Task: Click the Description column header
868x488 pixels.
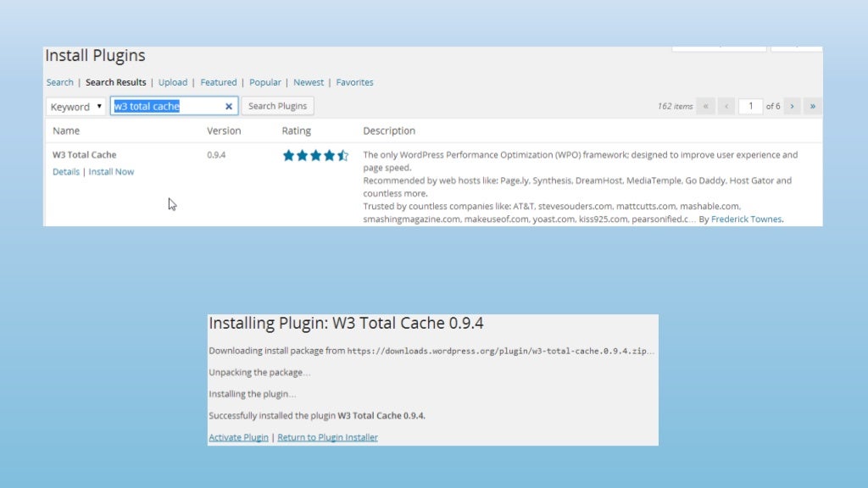Action: pyautogui.click(x=389, y=130)
